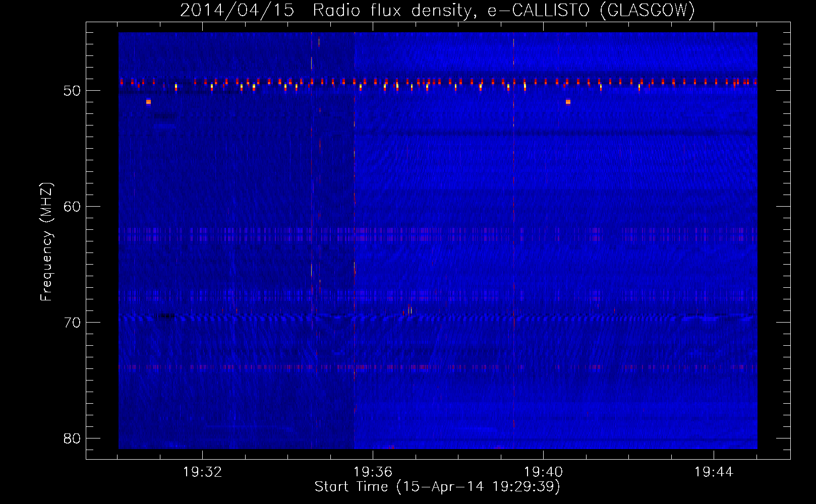This screenshot has height=504, width=816.
Task: Click the 50 frequency tick label
Action: point(72,91)
